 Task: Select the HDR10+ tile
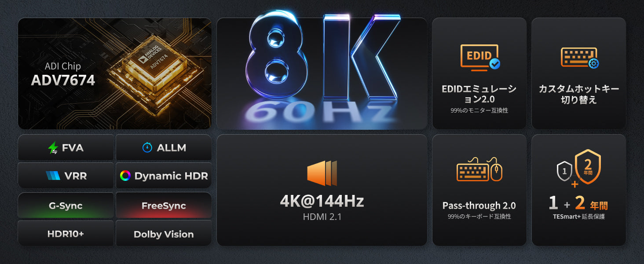coord(66,234)
